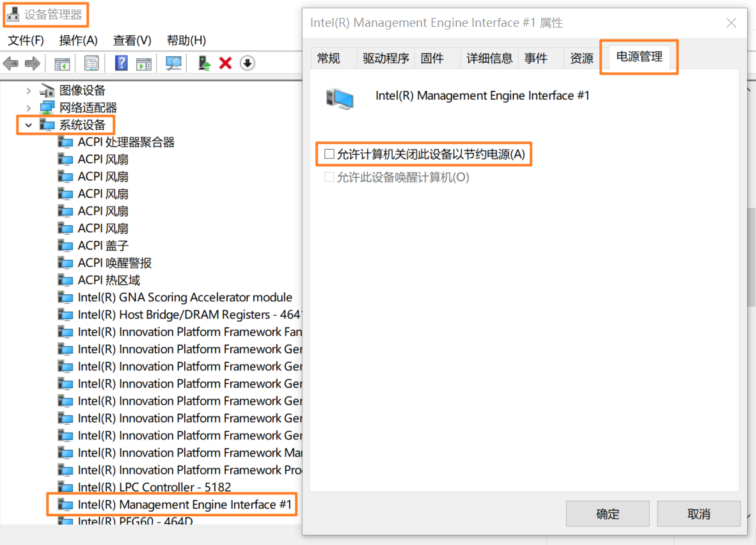Click the disable device down-arrow icon

(248, 63)
